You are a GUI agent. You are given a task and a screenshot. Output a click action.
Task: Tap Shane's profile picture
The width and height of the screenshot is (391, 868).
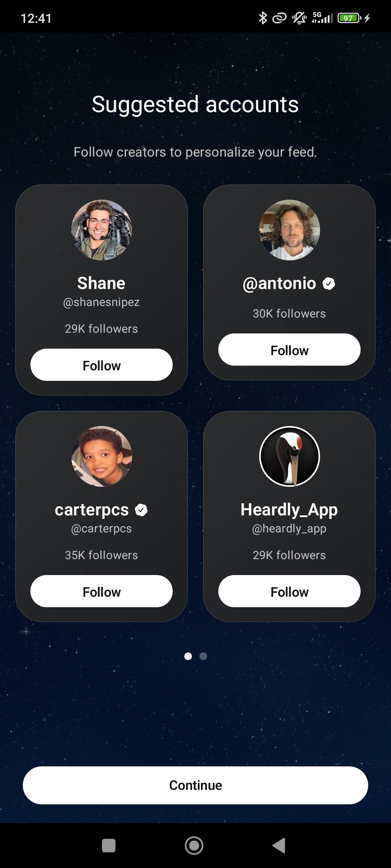click(x=101, y=230)
